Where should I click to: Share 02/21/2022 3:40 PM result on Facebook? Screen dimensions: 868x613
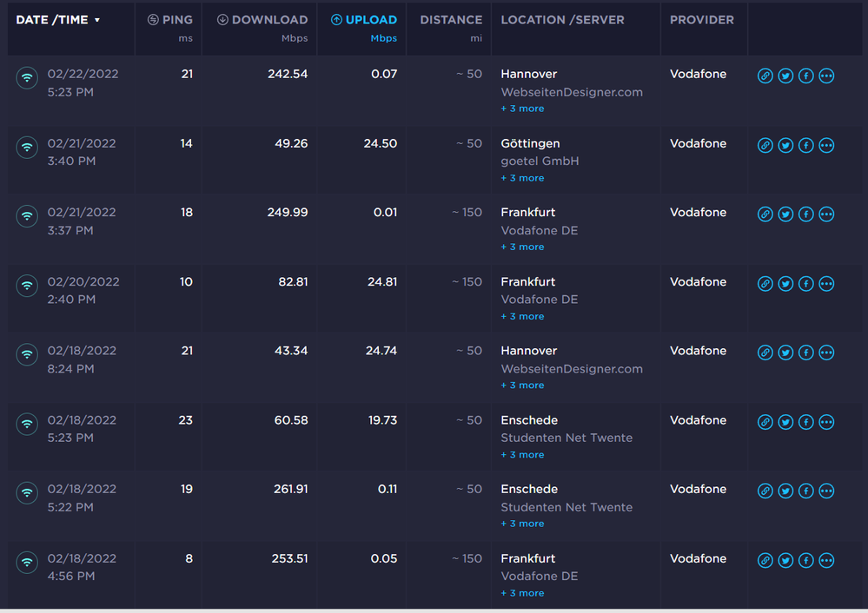[806, 146]
